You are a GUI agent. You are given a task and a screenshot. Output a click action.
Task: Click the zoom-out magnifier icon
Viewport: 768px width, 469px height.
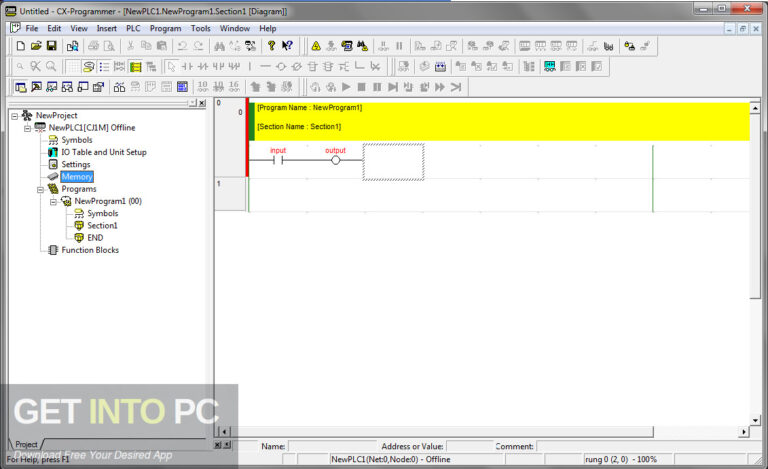(20, 67)
